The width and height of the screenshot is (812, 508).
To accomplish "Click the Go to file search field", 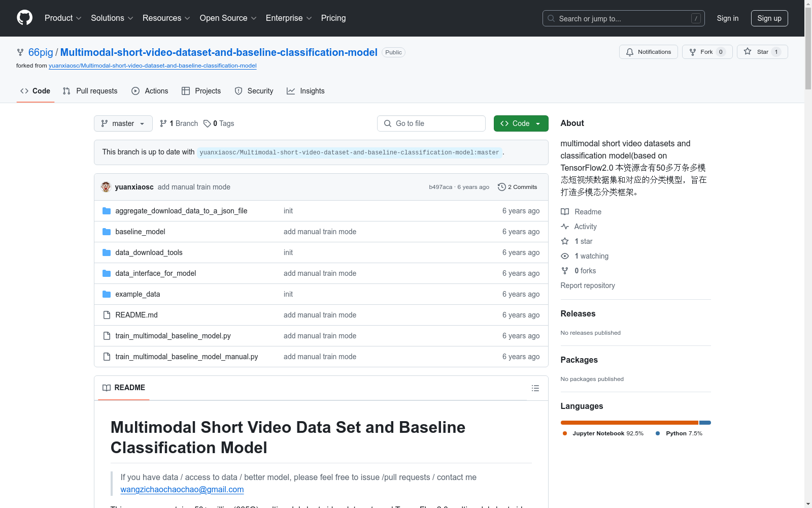I will [x=431, y=123].
